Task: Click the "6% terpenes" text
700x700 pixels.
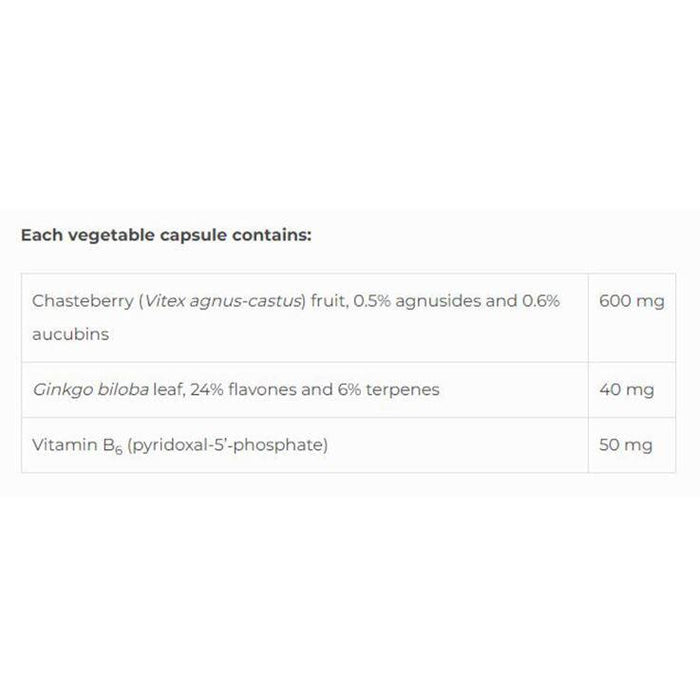Action: pos(395,390)
